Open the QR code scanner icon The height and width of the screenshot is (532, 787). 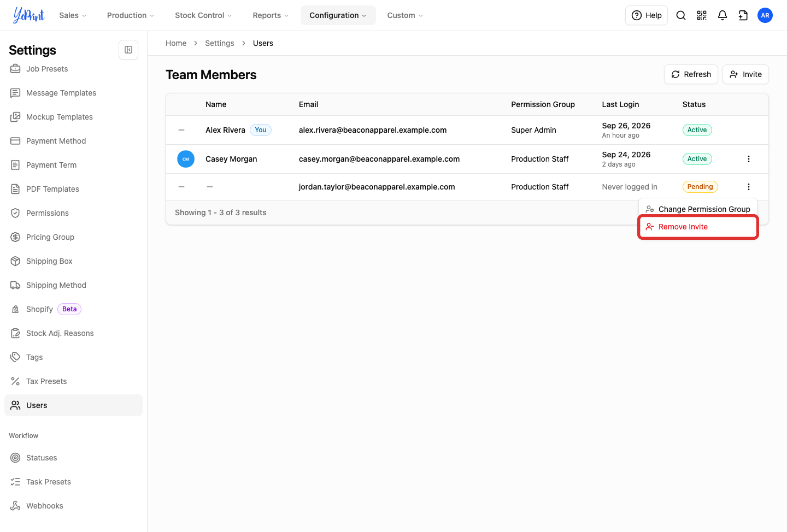coord(702,15)
